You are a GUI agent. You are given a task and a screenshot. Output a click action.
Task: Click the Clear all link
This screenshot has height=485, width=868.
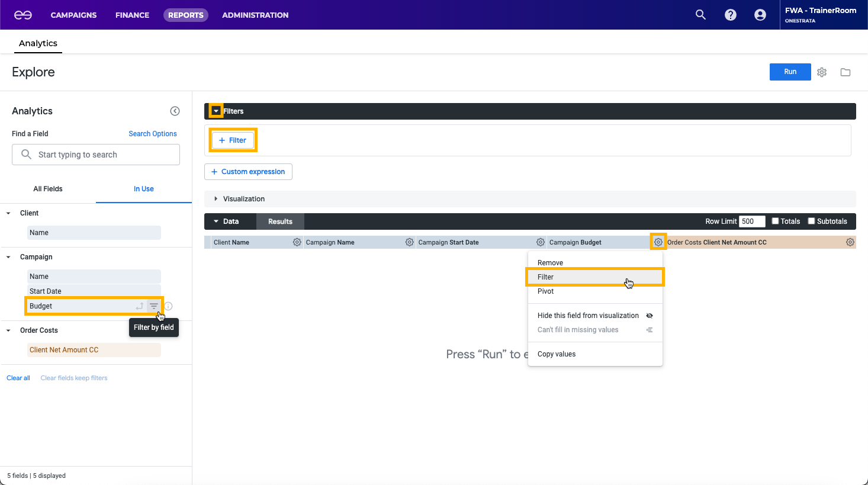tap(18, 378)
